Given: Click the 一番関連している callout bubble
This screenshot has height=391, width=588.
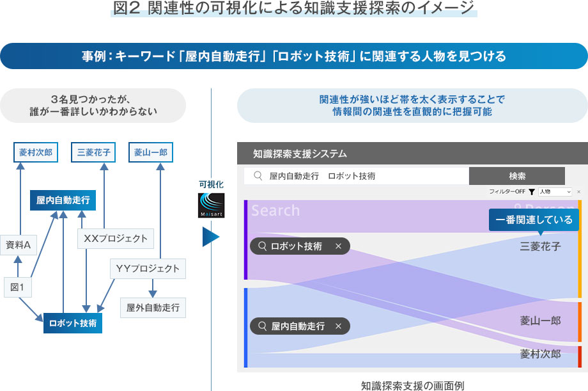Looking at the screenshot, I should (534, 219).
